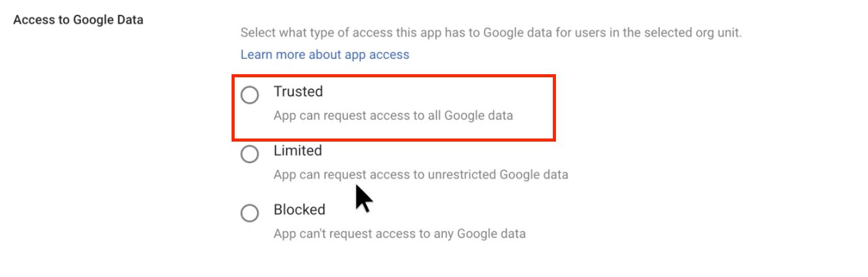The width and height of the screenshot is (868, 277).
Task: Open the Learn more about app access link
Action: point(324,54)
